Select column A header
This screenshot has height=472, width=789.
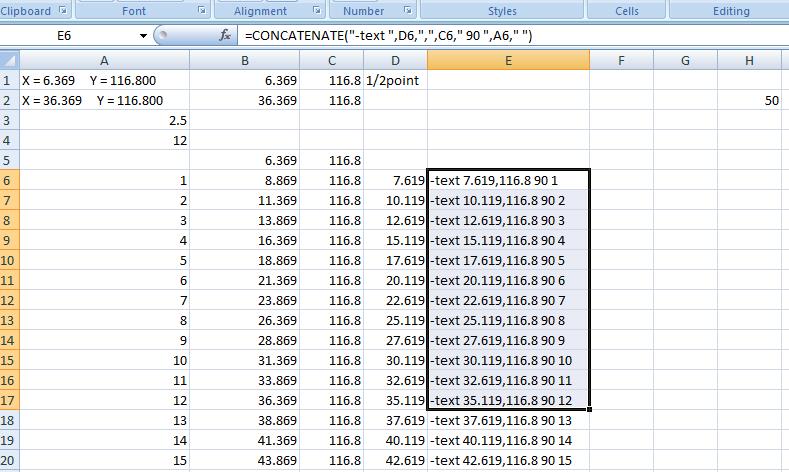[104, 60]
